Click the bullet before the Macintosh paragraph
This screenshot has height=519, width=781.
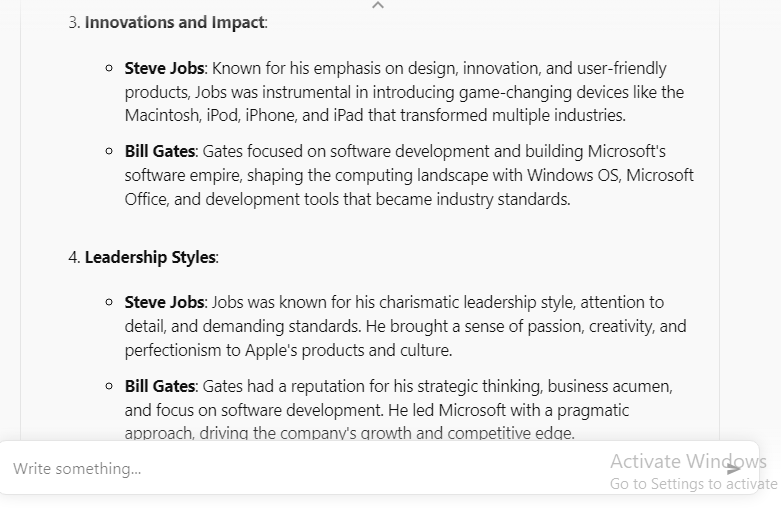[109, 68]
